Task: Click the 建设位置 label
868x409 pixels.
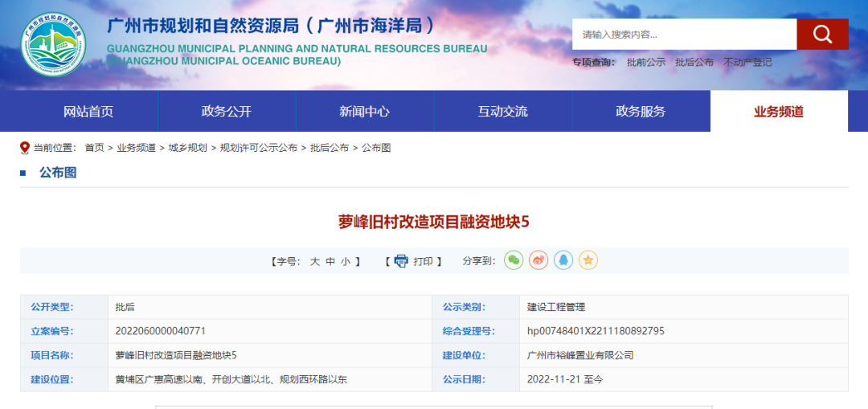Action: (52, 379)
